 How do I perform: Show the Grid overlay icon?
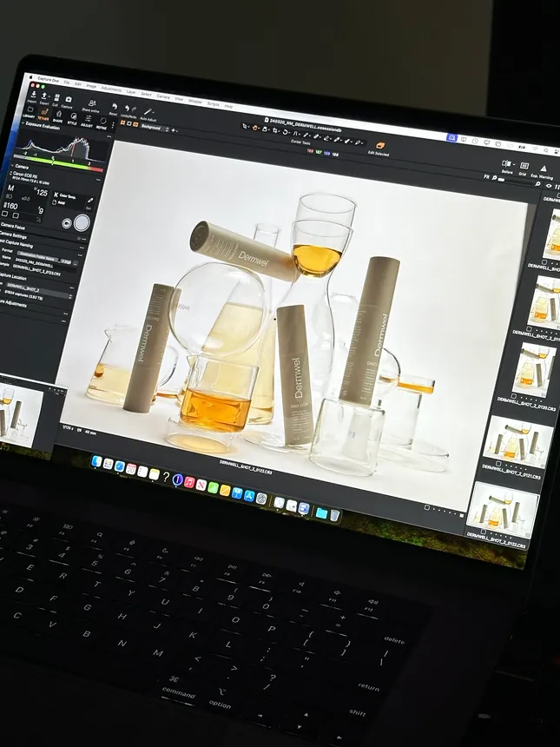(x=524, y=166)
